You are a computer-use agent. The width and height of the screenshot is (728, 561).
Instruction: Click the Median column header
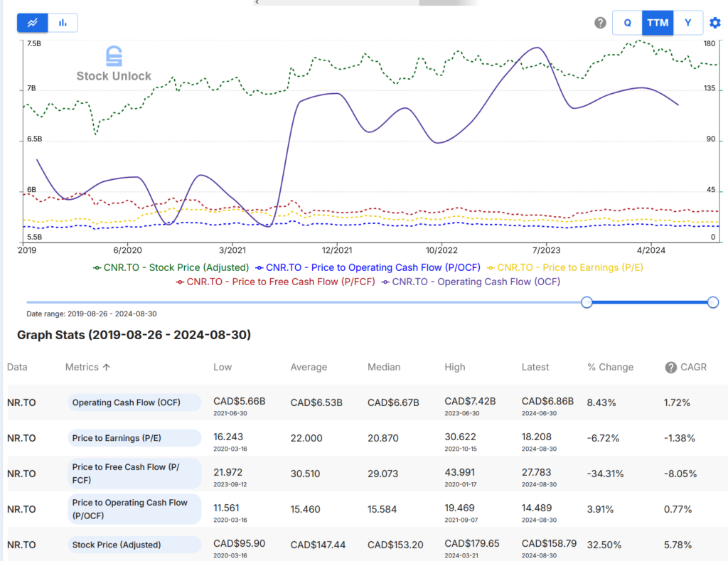point(383,367)
